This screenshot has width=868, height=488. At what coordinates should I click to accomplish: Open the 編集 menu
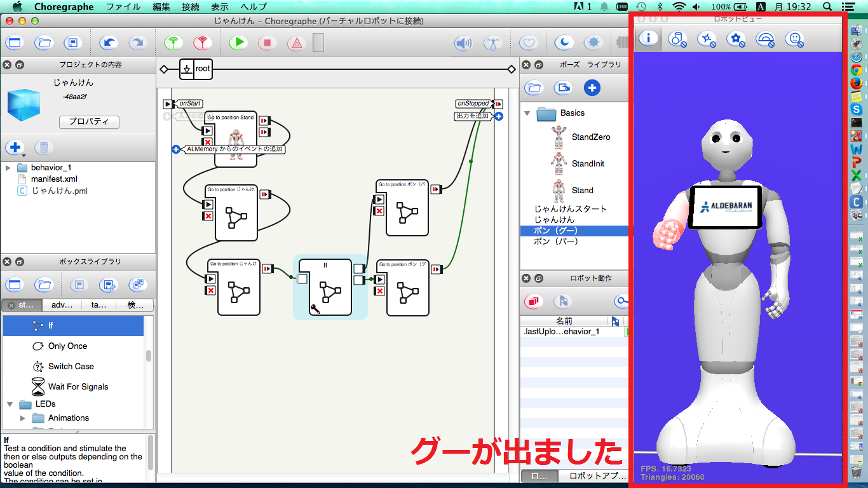[161, 7]
